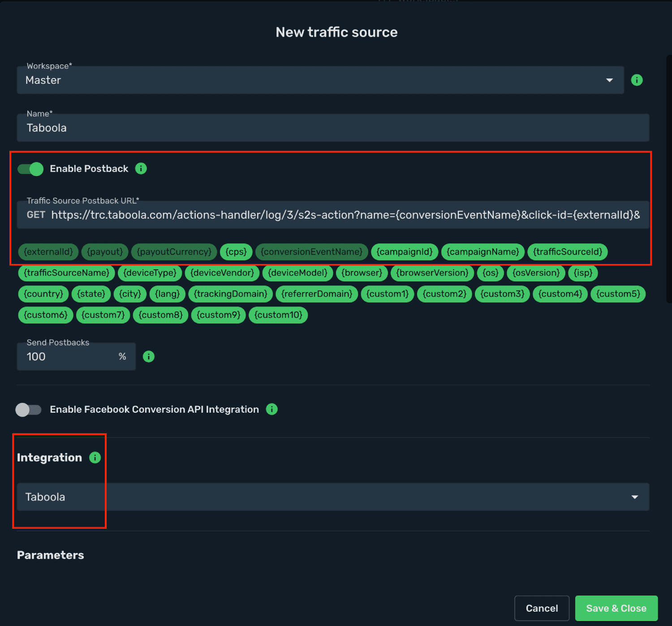Show info next to Enable Postback
Viewport: 672px width, 626px height.
(x=141, y=168)
